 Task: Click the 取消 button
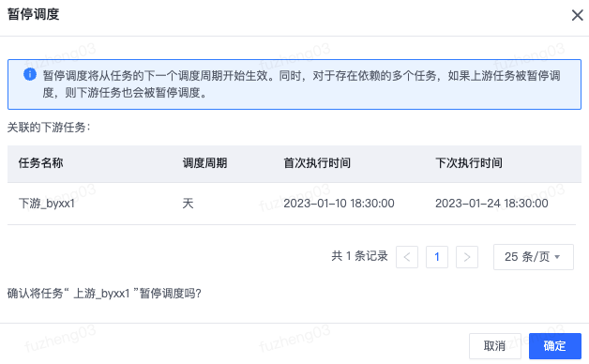(x=494, y=345)
